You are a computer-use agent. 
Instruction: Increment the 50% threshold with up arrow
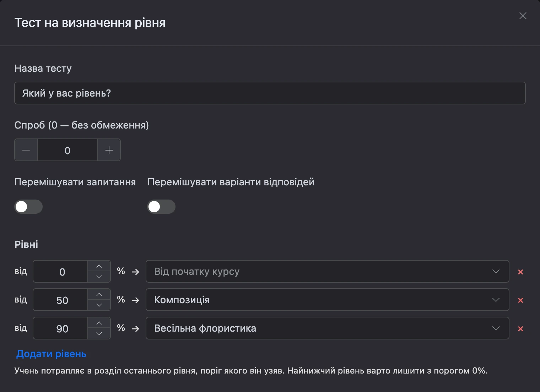[x=99, y=294]
